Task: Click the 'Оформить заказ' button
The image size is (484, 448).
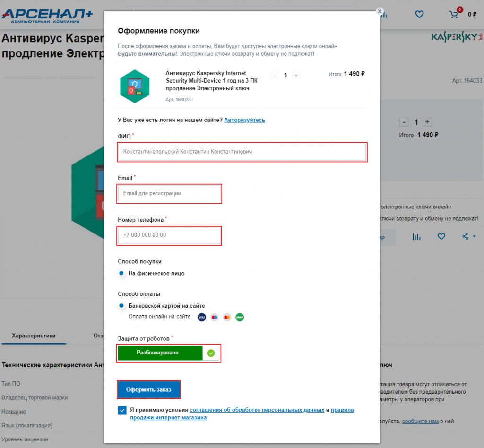Action: [149, 390]
